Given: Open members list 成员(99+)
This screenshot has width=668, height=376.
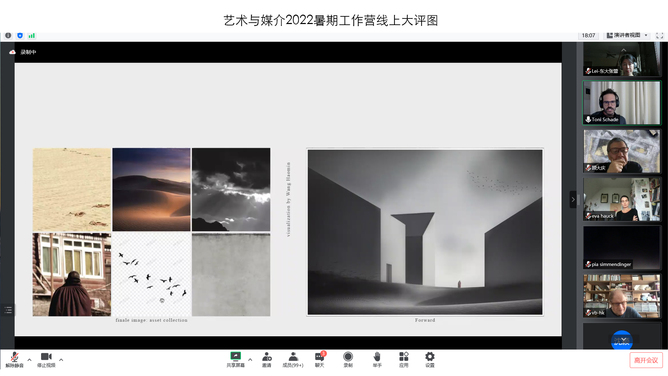Looking at the screenshot, I should (x=293, y=360).
